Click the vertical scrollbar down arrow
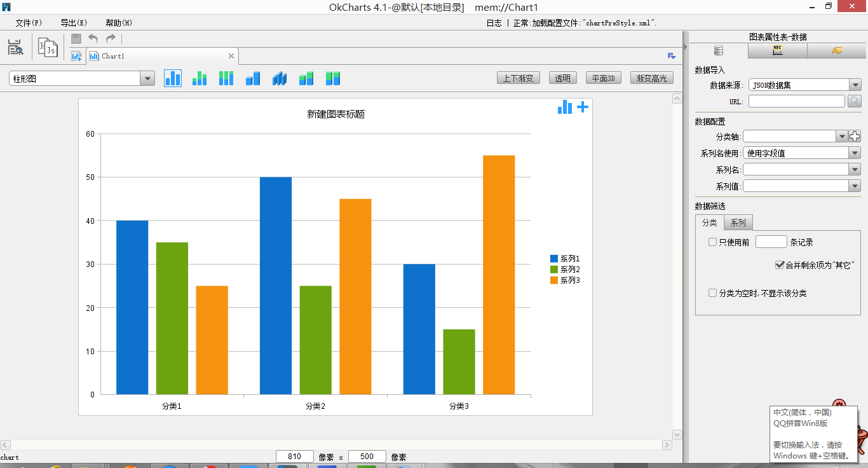Screen dimensions: 868x468 [x=677, y=434]
